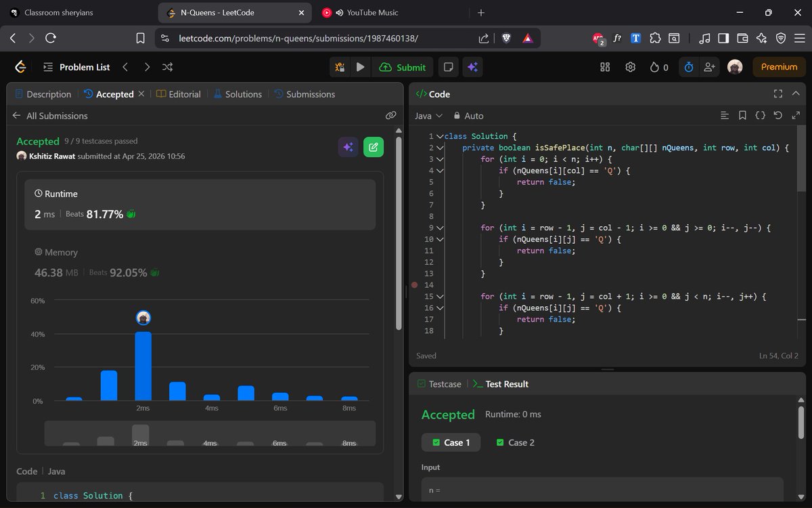The image size is (812, 508).
Task: Run the code with the play icon
Action: (x=360, y=66)
